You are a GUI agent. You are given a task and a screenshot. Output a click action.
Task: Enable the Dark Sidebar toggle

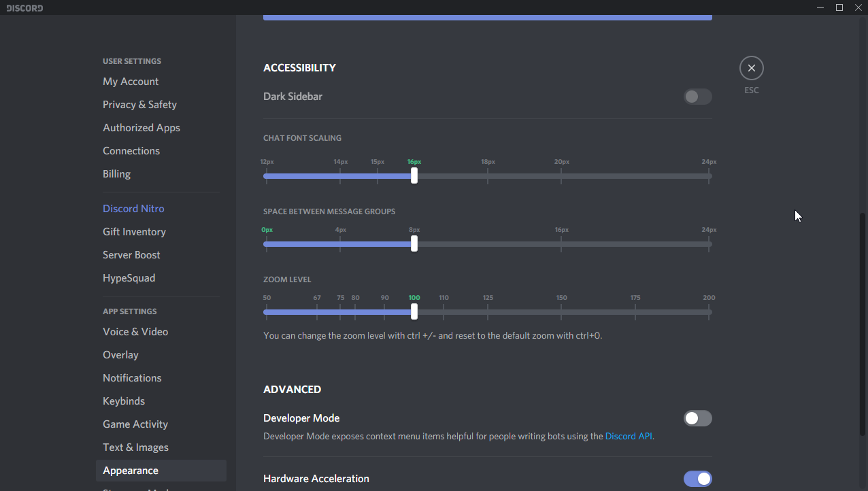pos(697,97)
